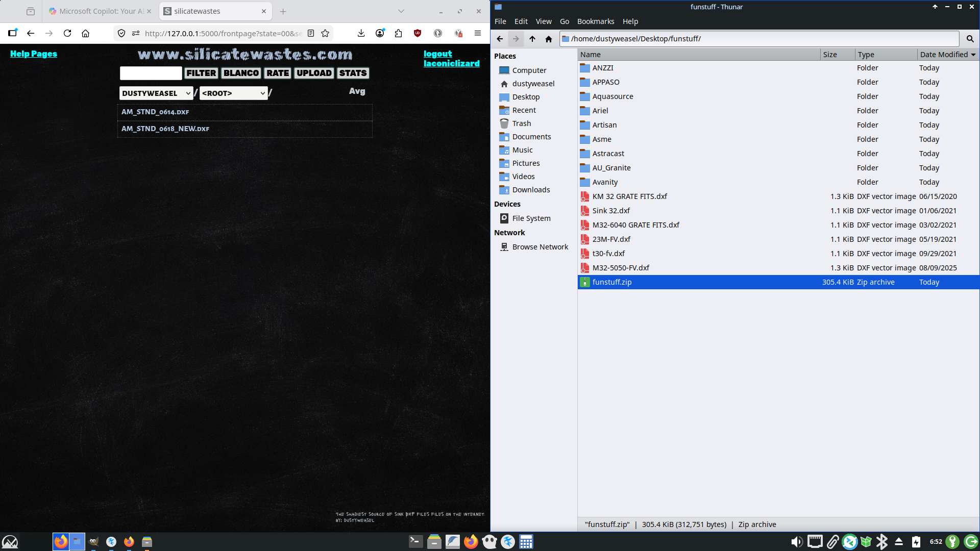Go back in Thunar toolbar
This screenshot has height=551, width=980.
click(500, 39)
